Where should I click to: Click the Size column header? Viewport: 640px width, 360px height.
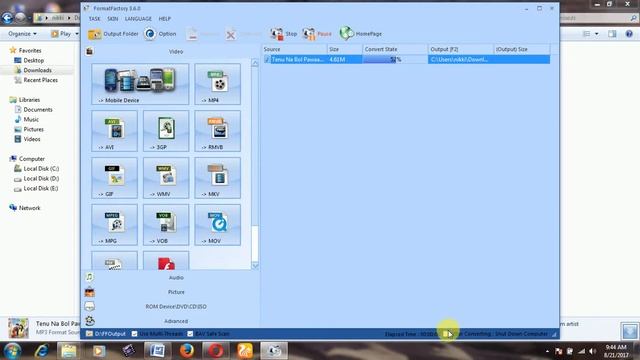pos(345,49)
